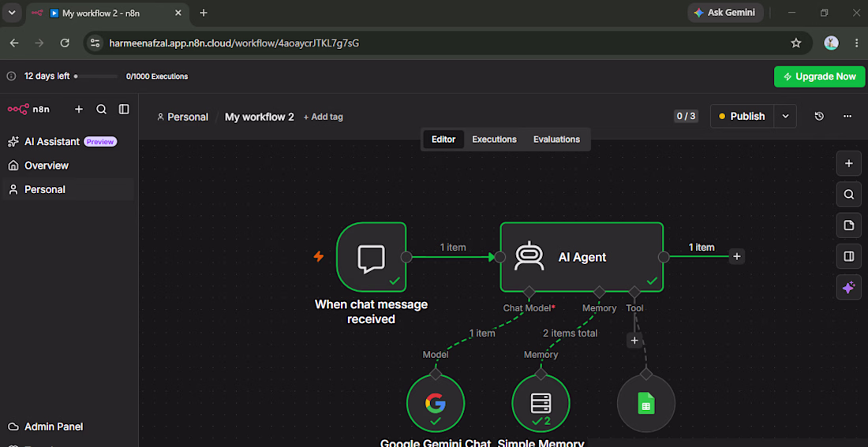
Task: Collapse the sidebar panel
Action: pos(124,109)
